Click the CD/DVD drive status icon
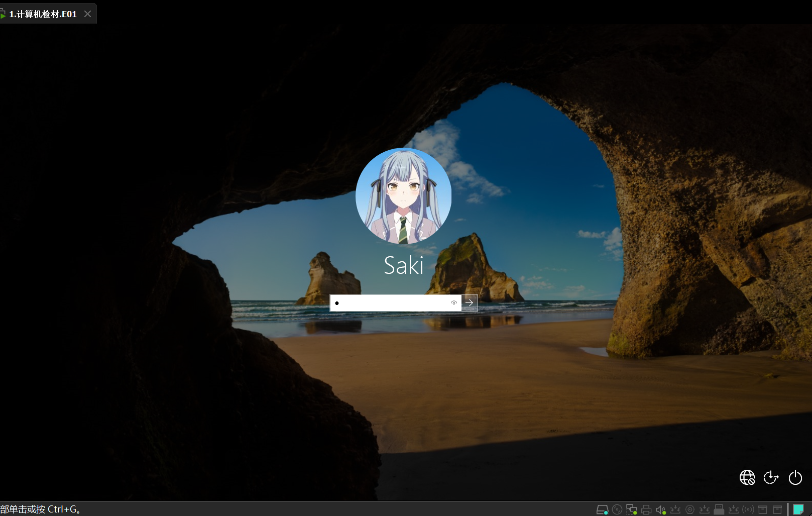The width and height of the screenshot is (812, 516). [617, 509]
